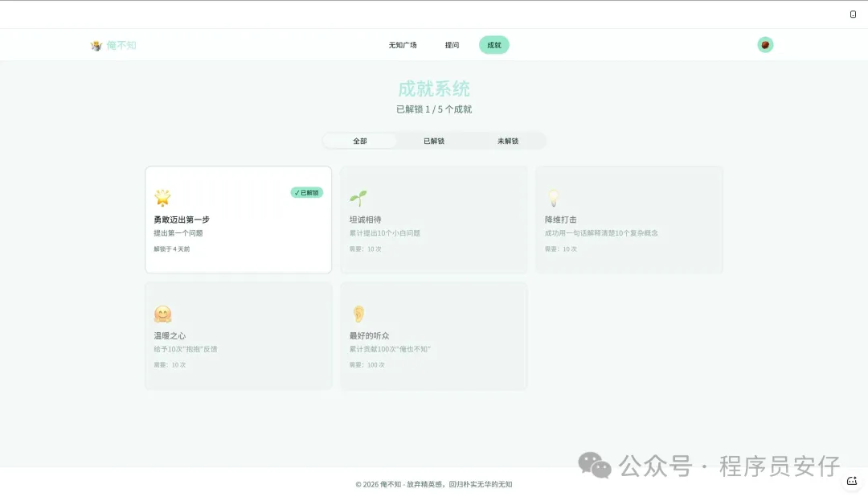868x501 pixels.
Task: Show the 未解锁 achievements tab
Action: click(x=508, y=142)
